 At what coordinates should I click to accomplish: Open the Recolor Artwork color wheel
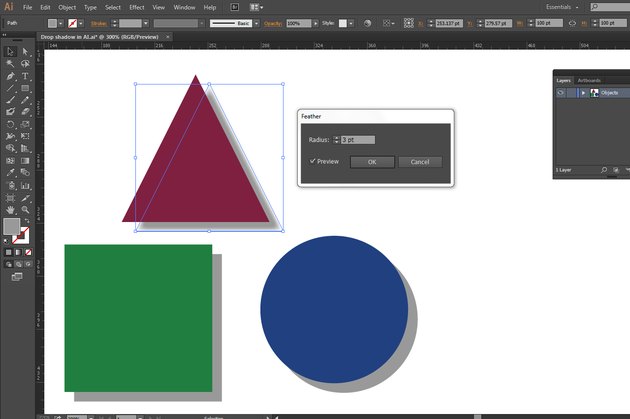pyautogui.click(x=367, y=23)
